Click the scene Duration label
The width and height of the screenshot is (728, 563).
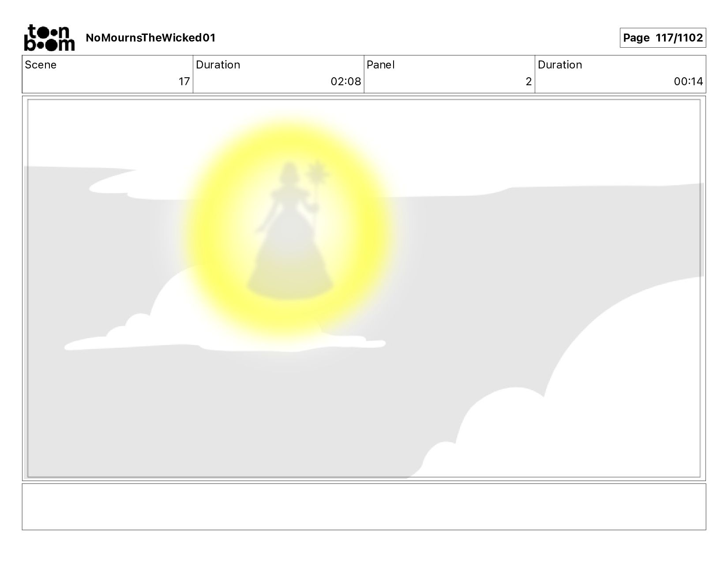(218, 65)
